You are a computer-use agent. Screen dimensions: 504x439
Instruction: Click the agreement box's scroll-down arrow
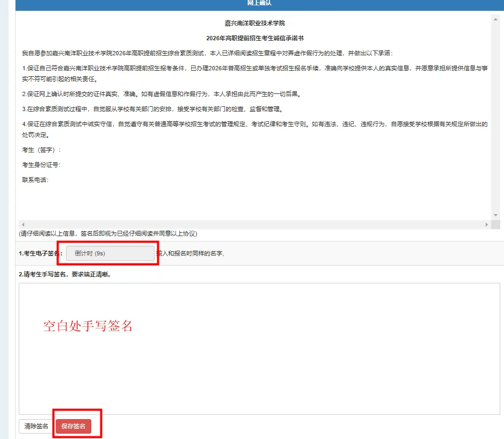point(495,215)
